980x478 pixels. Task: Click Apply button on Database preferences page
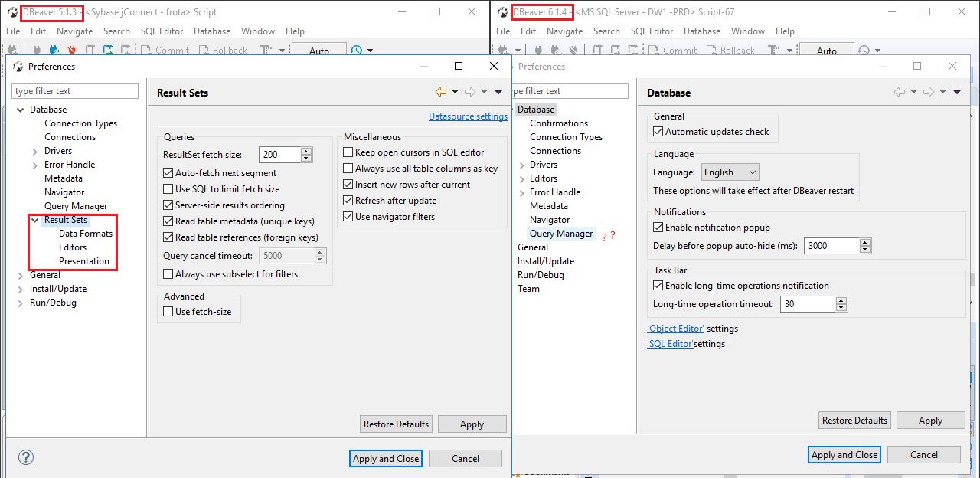click(x=930, y=421)
